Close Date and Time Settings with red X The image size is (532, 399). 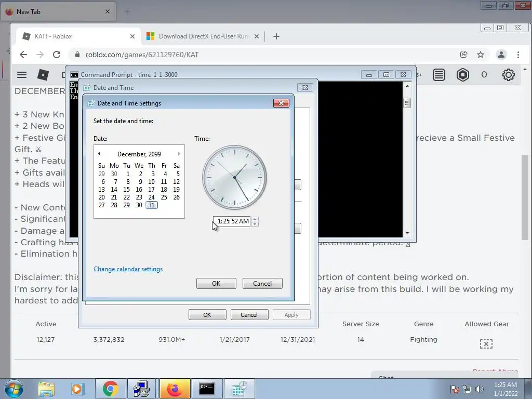point(281,103)
